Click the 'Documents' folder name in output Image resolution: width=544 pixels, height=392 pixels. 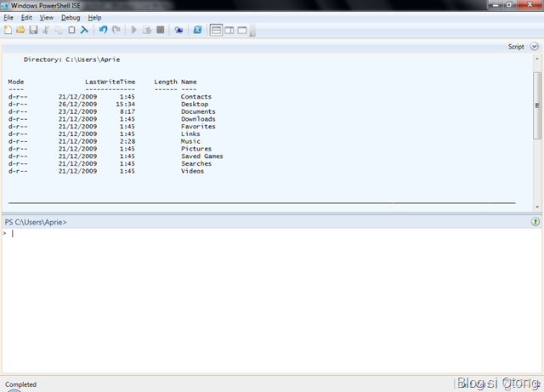(x=198, y=111)
